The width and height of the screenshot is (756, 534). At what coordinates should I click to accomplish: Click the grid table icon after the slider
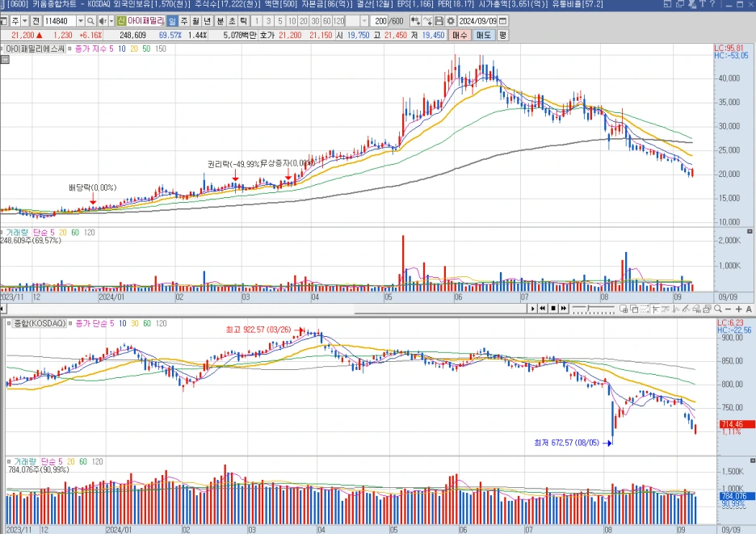click(624, 309)
